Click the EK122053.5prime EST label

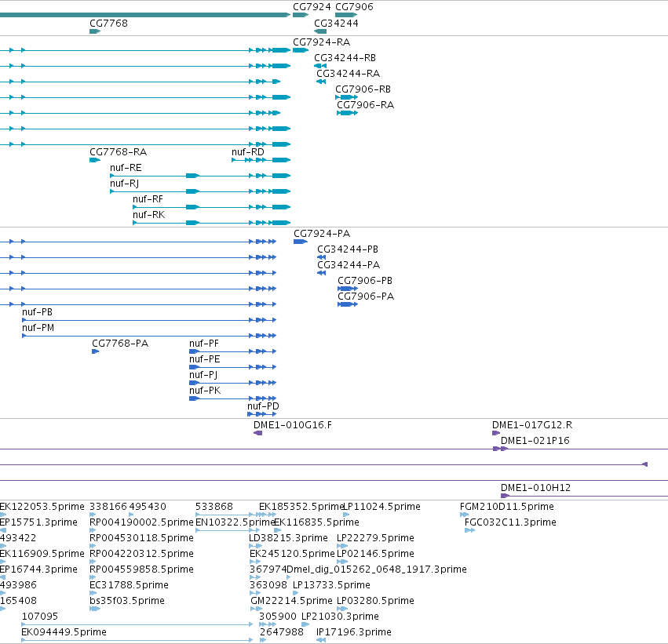click(42, 507)
